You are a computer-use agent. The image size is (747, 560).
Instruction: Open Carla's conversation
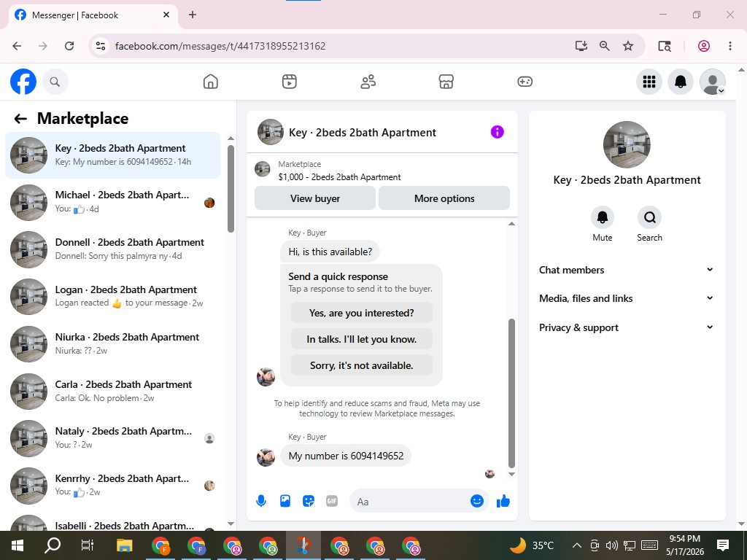[x=113, y=392]
